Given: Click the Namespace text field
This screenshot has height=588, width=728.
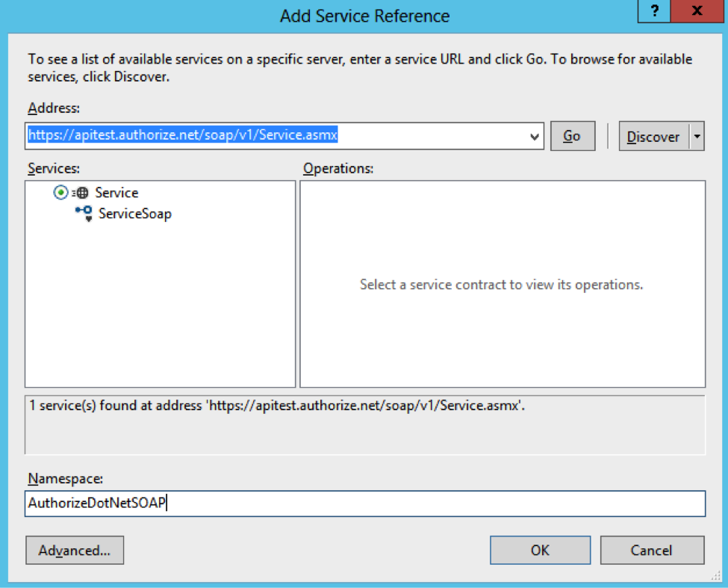Looking at the screenshot, I should pyautogui.click(x=365, y=504).
